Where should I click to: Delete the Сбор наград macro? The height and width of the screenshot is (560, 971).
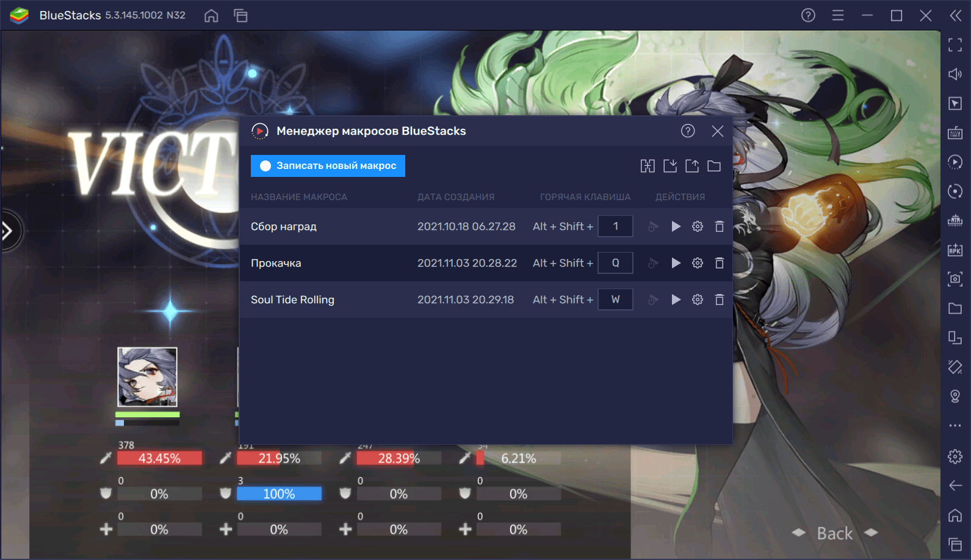tap(720, 226)
